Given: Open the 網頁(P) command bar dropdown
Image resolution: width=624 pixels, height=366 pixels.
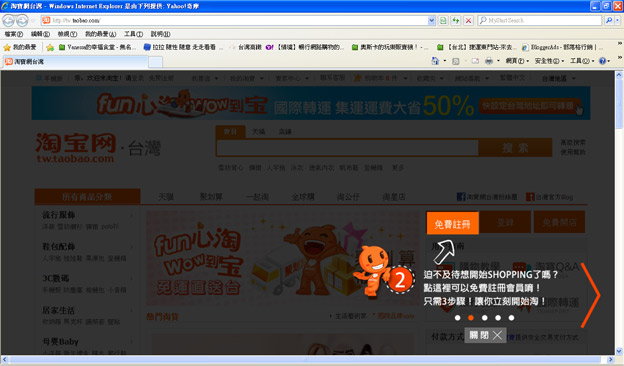Looking at the screenshot, I should tap(517, 61).
